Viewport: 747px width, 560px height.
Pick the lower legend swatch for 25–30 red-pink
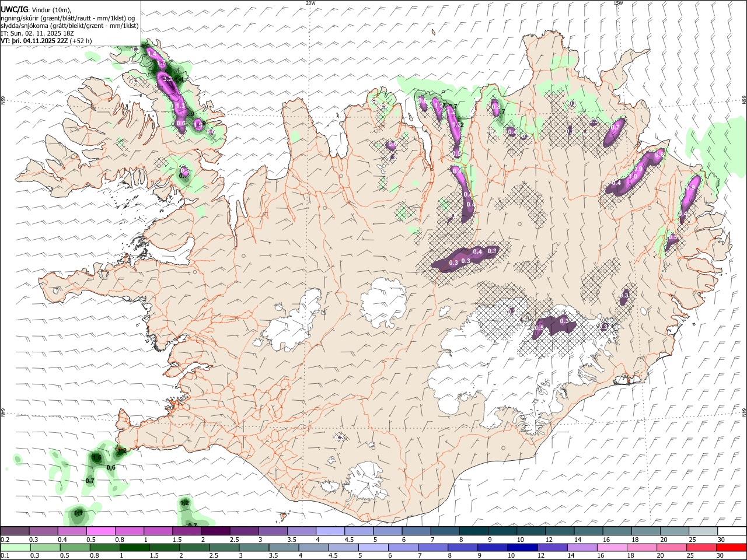pyautogui.click(x=701, y=548)
